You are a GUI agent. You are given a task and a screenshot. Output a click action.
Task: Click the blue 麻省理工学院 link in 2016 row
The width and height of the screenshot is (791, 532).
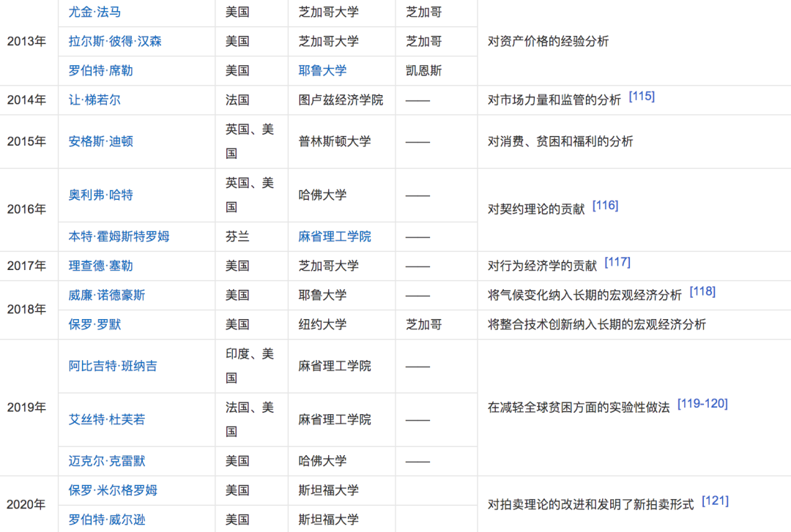(x=335, y=236)
